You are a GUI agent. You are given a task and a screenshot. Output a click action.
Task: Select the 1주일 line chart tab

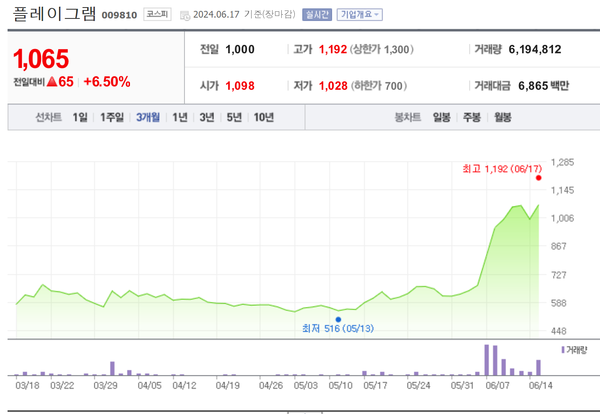(112, 117)
